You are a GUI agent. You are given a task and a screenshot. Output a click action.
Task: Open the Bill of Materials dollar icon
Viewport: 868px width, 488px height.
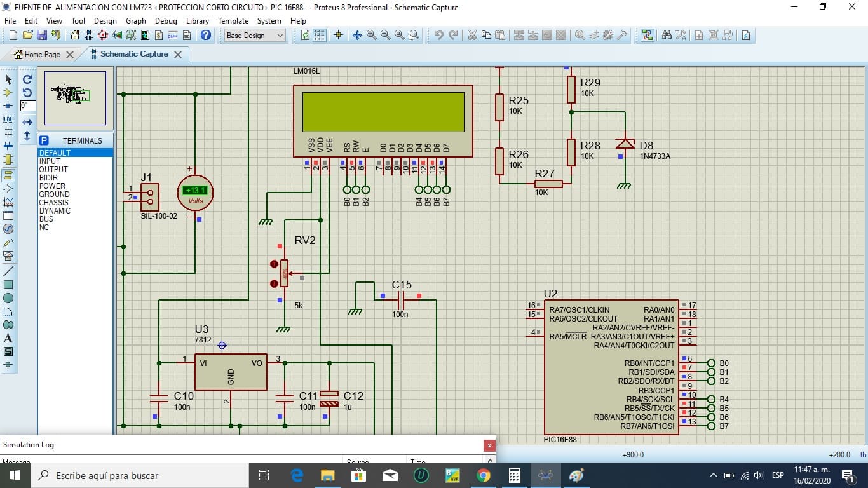[158, 36]
